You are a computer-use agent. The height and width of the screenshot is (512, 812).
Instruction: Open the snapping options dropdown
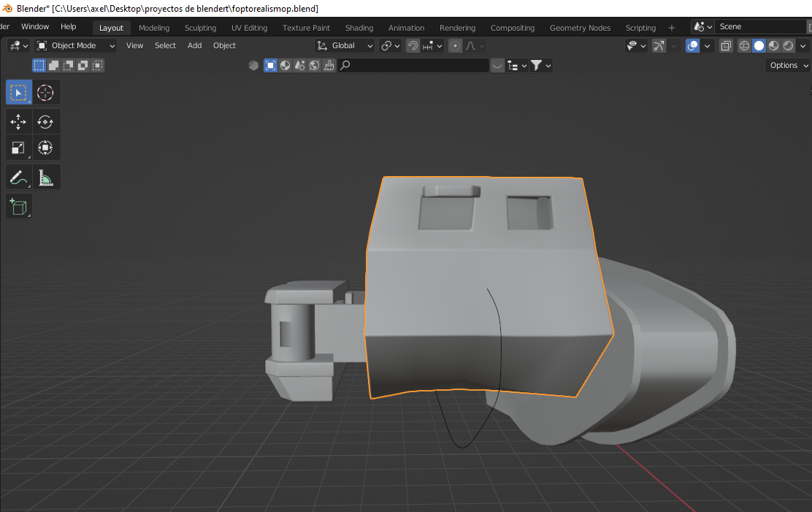[432, 45]
